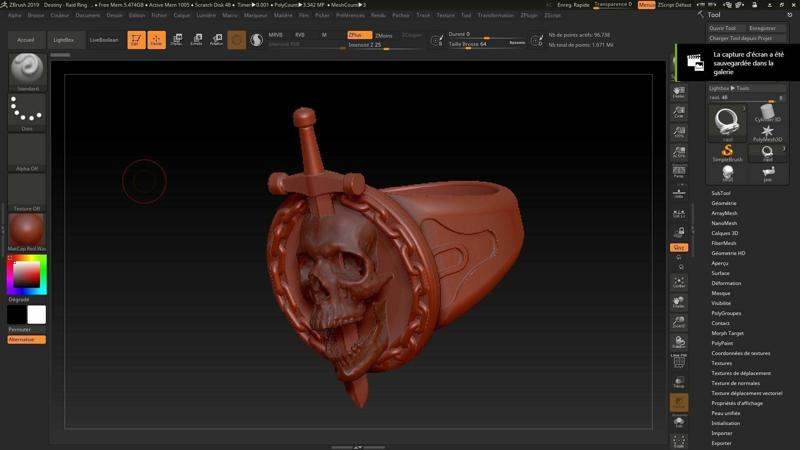Click the Rotation transform icon
The image size is (800, 450).
[x=216, y=40]
